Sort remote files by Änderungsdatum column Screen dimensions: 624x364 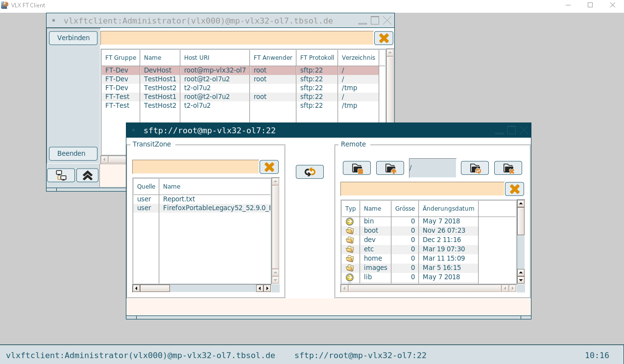point(448,208)
